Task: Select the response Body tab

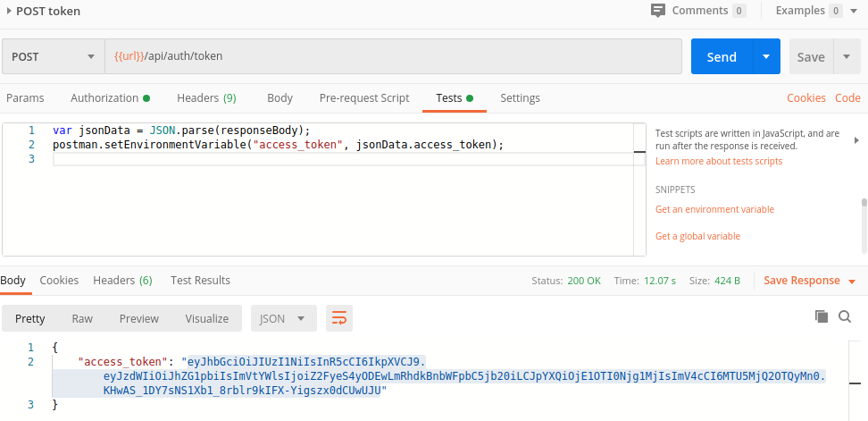Action: click(x=13, y=281)
